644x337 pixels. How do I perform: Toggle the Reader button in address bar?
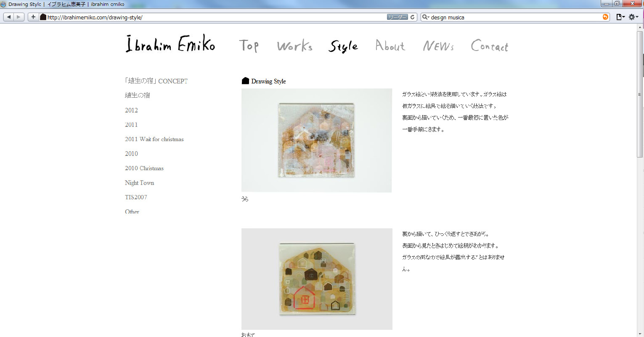[397, 17]
